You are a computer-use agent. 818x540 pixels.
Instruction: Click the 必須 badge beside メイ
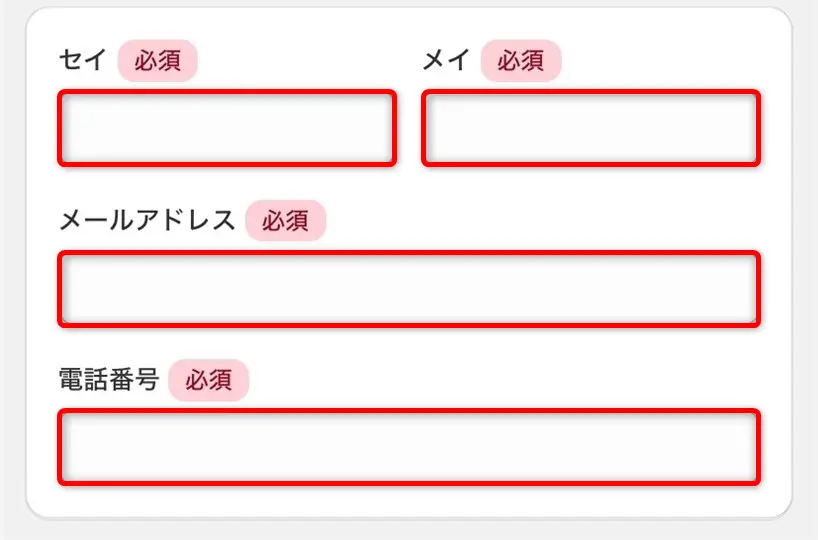pos(521,61)
